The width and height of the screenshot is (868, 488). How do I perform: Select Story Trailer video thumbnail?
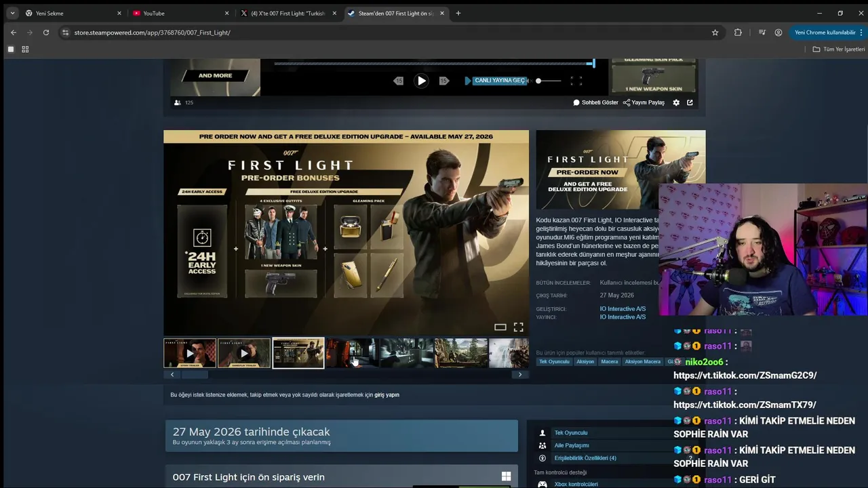tap(190, 353)
